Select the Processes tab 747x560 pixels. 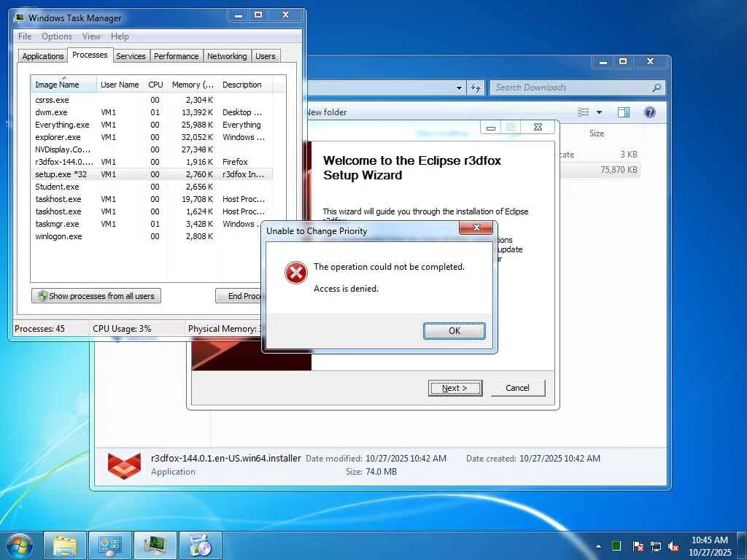click(90, 55)
